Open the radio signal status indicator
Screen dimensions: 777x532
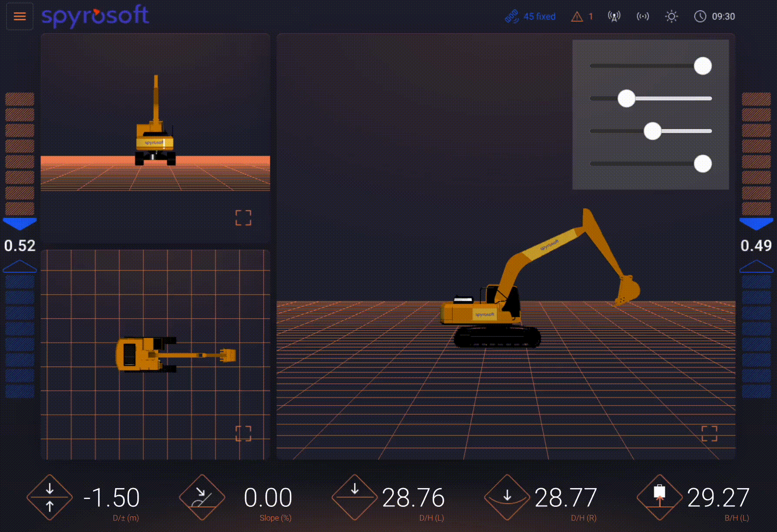(x=642, y=17)
